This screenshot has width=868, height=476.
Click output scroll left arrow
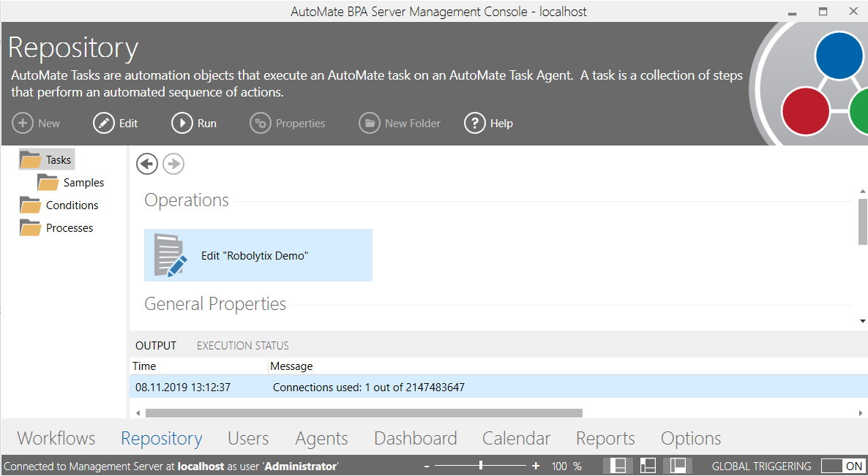click(x=138, y=413)
